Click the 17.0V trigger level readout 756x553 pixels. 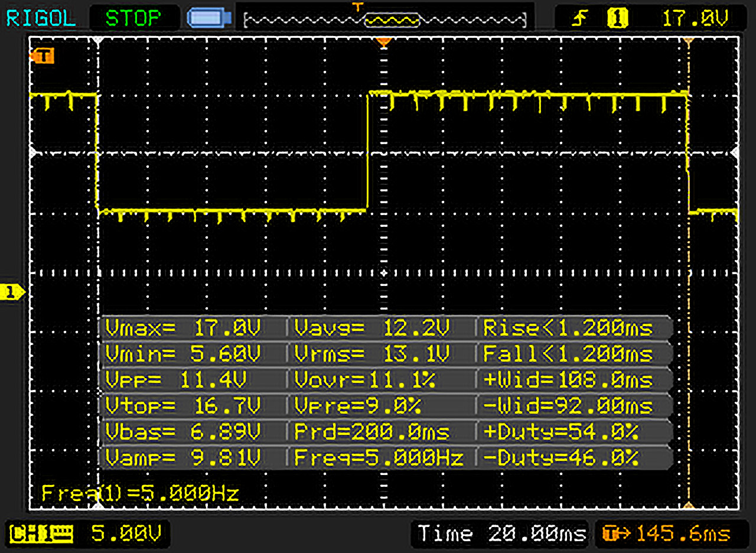[x=695, y=19]
